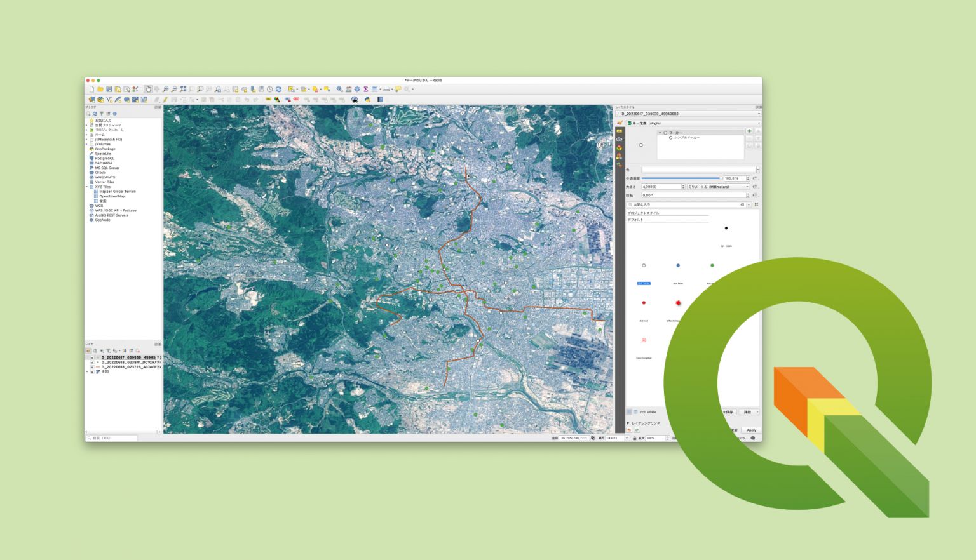This screenshot has height=560, width=976.
Task: Uncheck the D_20220617_030530 layer
Action: [x=92, y=357]
